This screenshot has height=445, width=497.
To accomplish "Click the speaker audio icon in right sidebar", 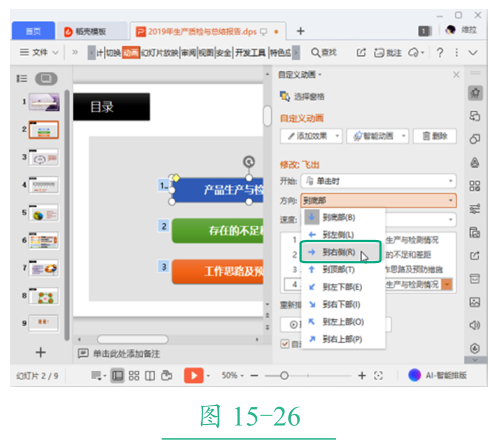I will tap(475, 325).
